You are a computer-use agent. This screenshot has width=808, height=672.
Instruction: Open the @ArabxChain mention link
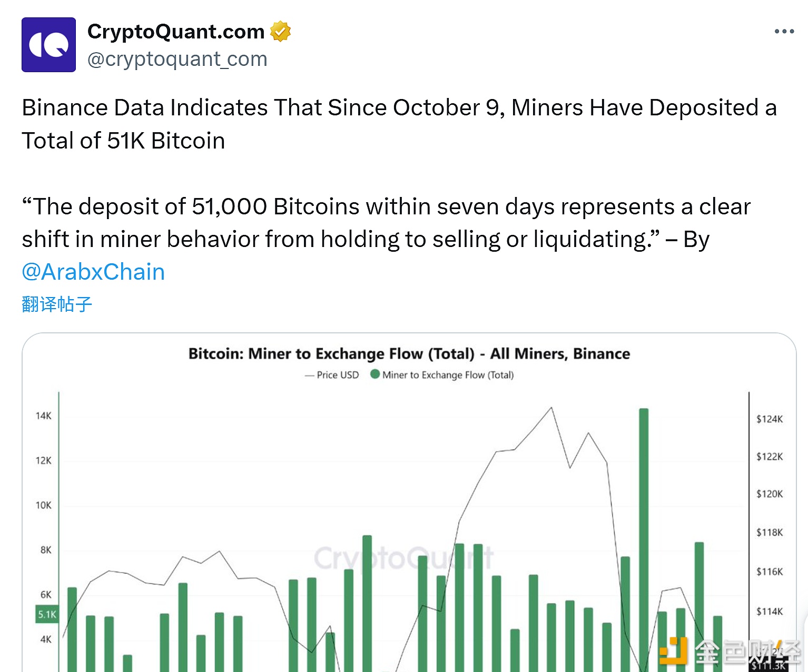(93, 272)
